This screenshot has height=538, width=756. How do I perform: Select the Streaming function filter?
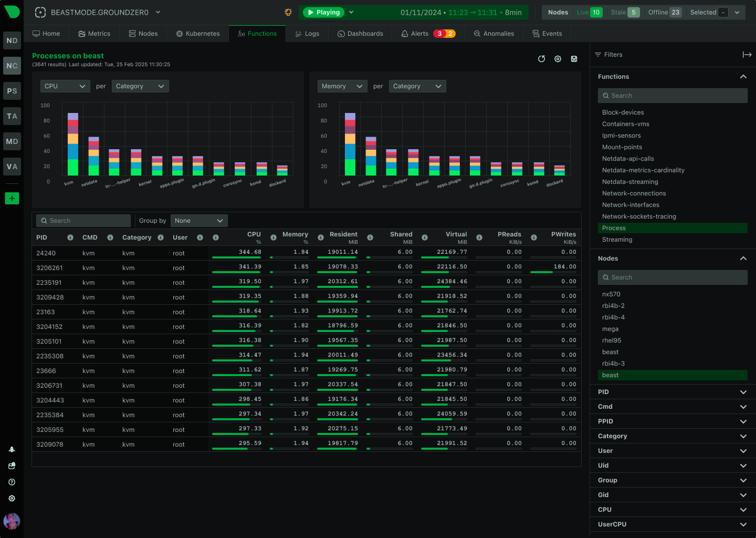[617, 240]
